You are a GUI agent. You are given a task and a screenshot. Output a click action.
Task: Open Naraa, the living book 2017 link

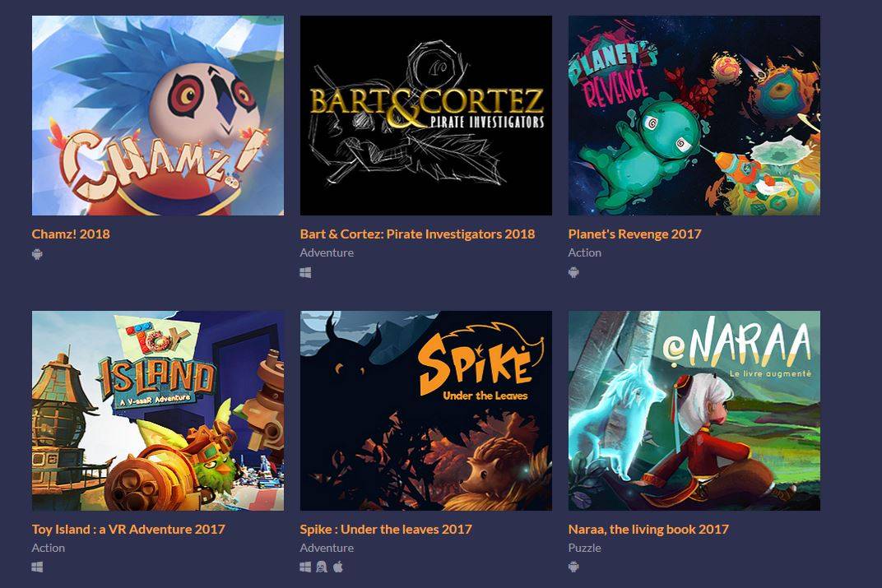coord(648,529)
